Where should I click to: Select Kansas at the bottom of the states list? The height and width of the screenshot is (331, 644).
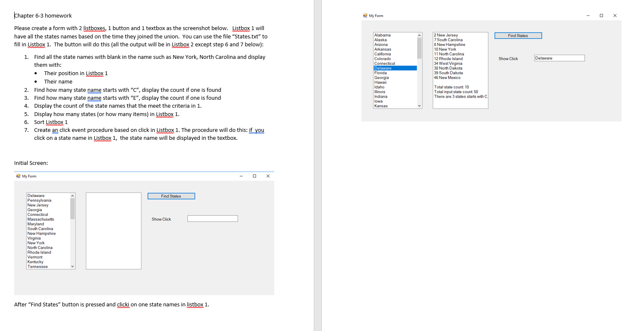[381, 106]
